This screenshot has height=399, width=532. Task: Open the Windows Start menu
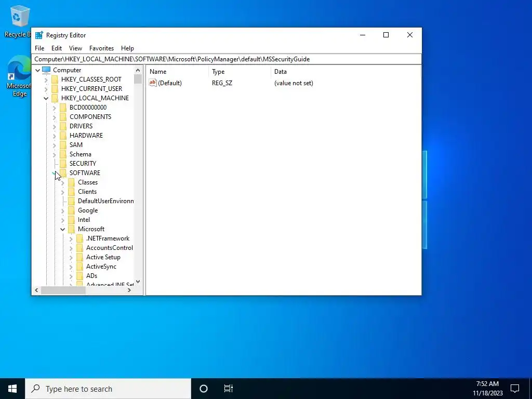tap(12, 389)
